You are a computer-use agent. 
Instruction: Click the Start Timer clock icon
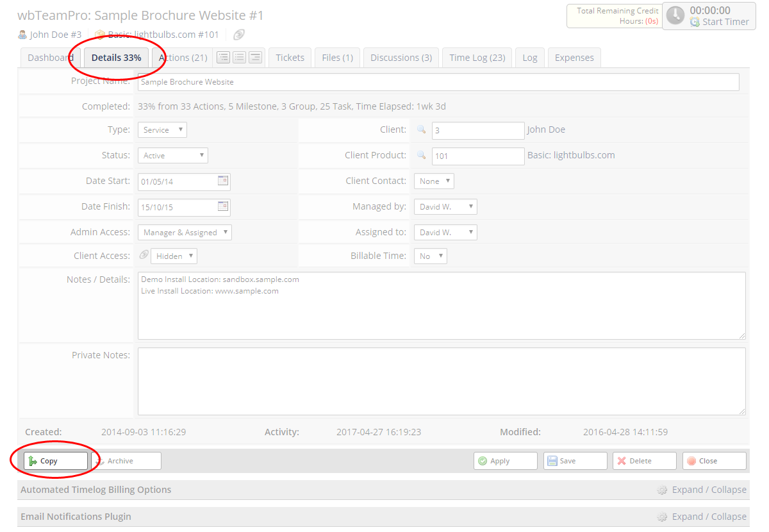(x=675, y=17)
